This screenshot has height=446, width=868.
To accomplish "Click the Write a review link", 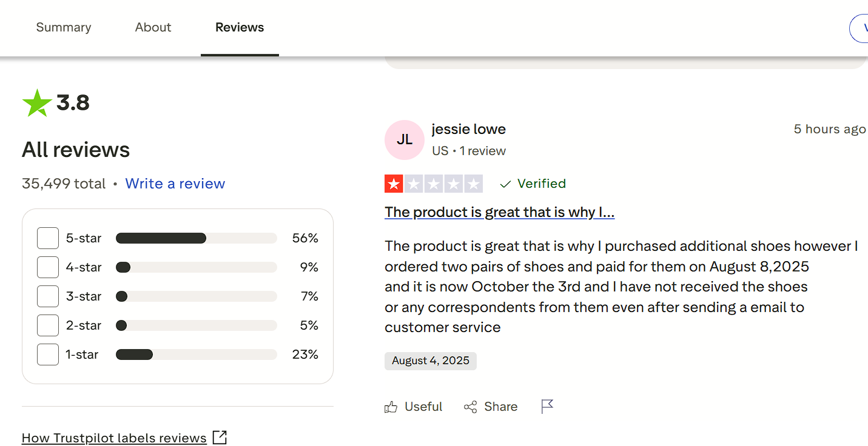I will click(x=175, y=184).
